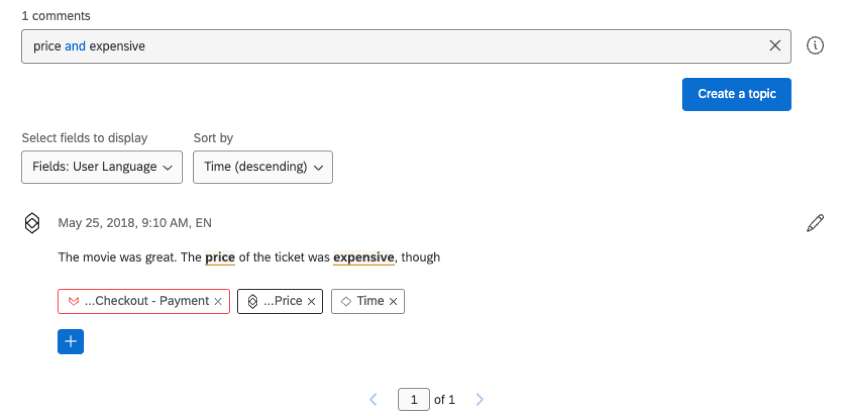The height and width of the screenshot is (416, 850).
Task: Click the Create a topic button
Action: 737,94
